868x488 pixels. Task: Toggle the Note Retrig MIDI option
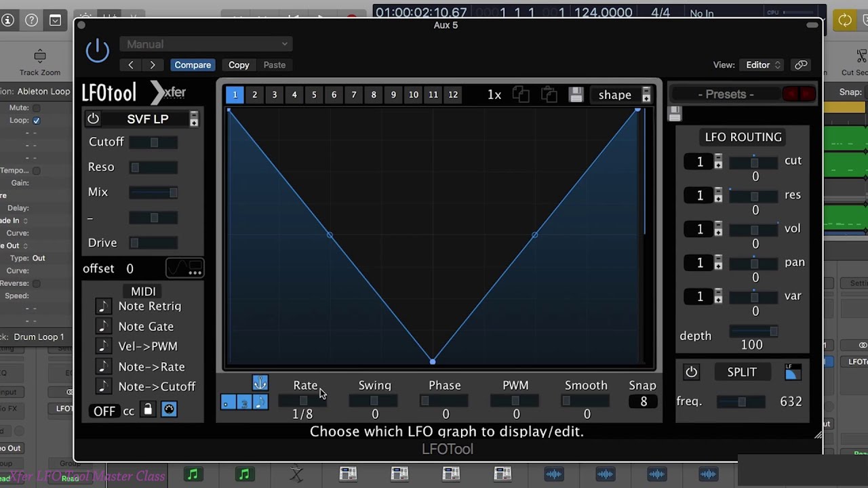(103, 306)
